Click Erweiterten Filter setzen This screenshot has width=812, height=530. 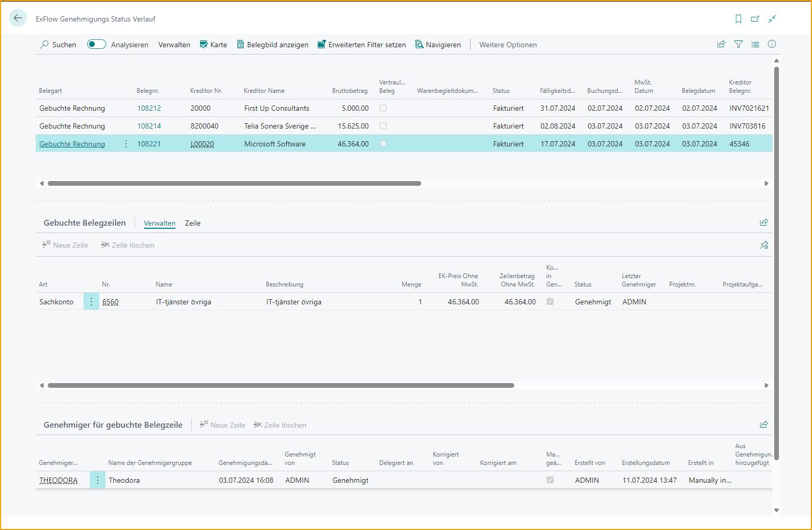click(361, 45)
